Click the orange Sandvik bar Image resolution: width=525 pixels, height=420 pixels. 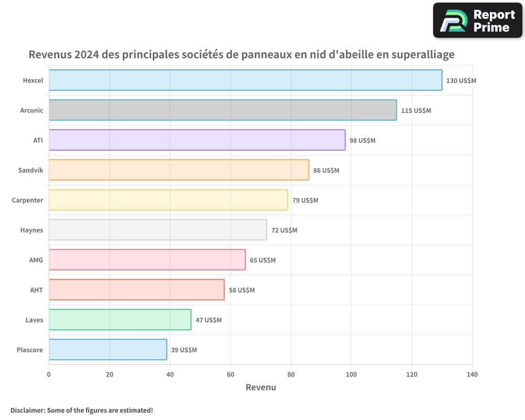(x=178, y=170)
